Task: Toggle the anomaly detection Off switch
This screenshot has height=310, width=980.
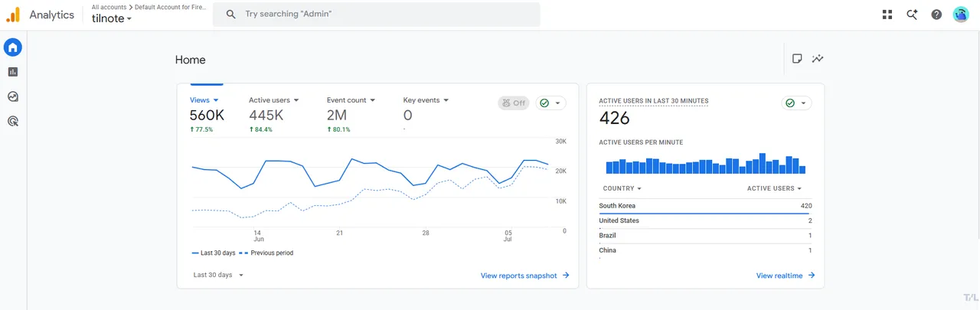Action: (x=513, y=103)
